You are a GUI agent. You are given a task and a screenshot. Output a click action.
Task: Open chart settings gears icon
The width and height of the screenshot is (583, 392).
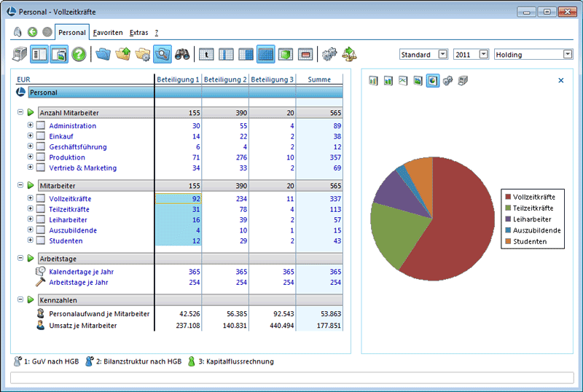447,80
